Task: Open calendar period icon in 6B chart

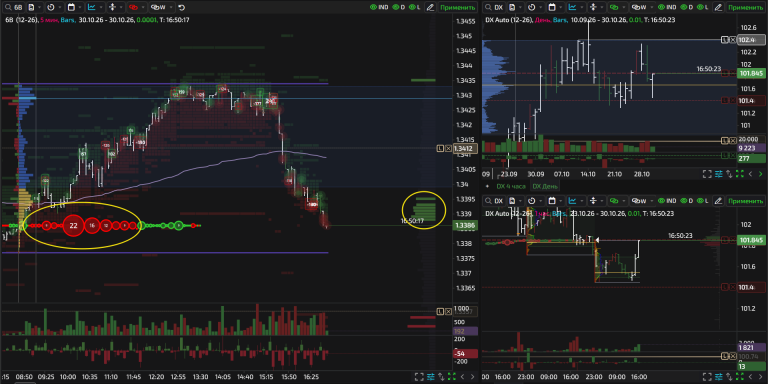Action: click(71, 7)
